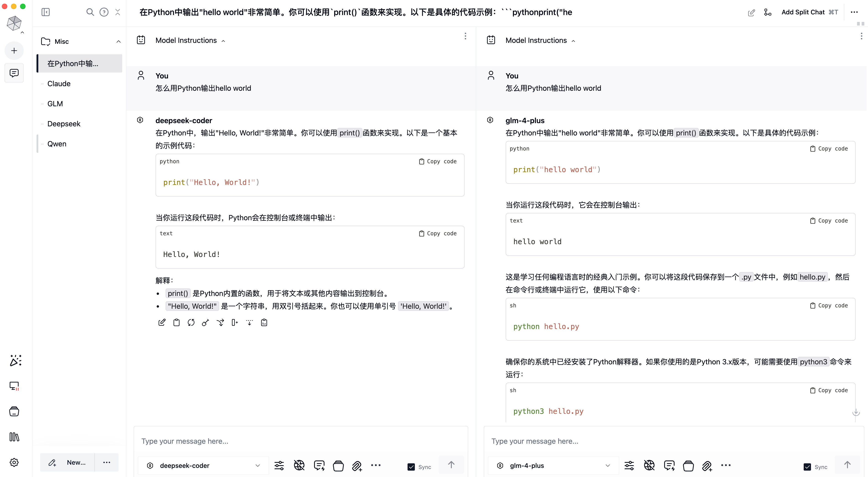Image resolution: width=868 pixels, height=477 pixels.
Task: Open settings gear in left rail
Action: 14,462
